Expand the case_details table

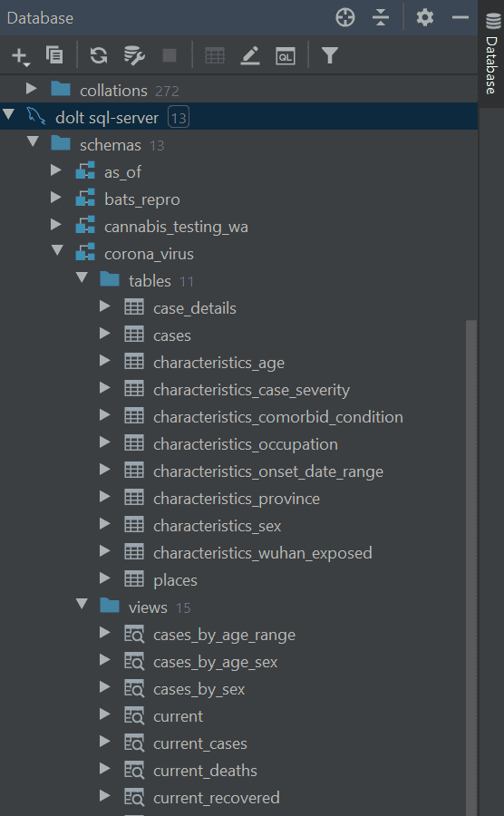pos(105,306)
